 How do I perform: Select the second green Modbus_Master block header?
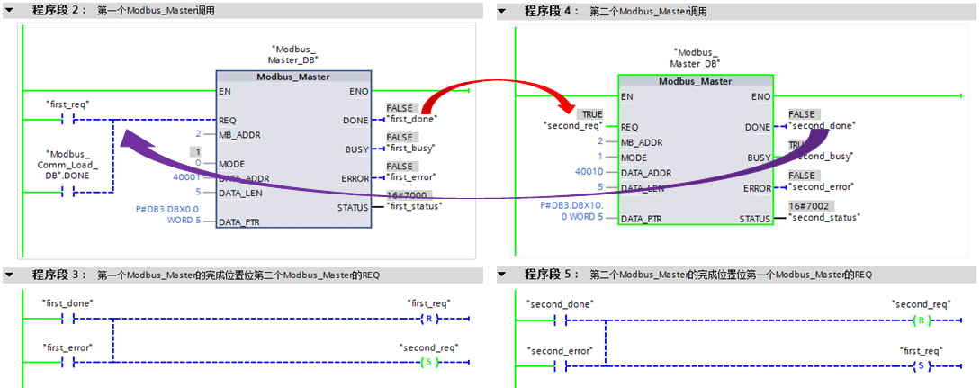[x=695, y=81]
